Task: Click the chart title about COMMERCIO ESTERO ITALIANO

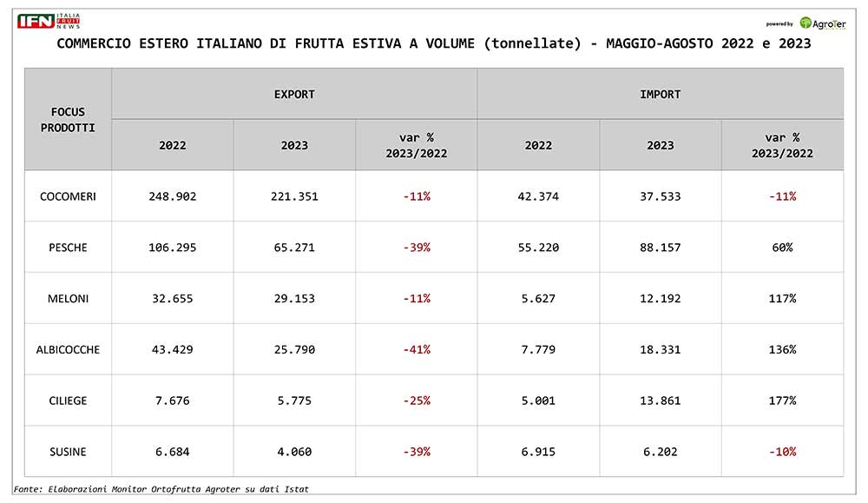Action: pyautogui.click(x=434, y=43)
